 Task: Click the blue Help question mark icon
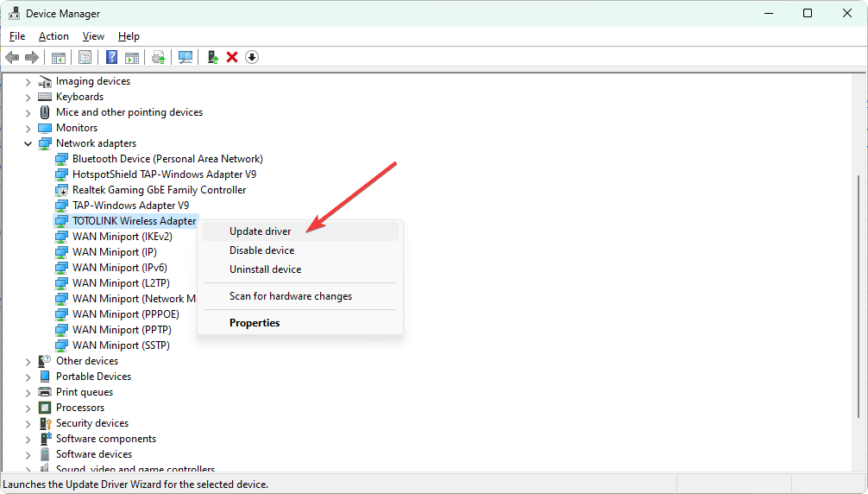[x=111, y=57]
